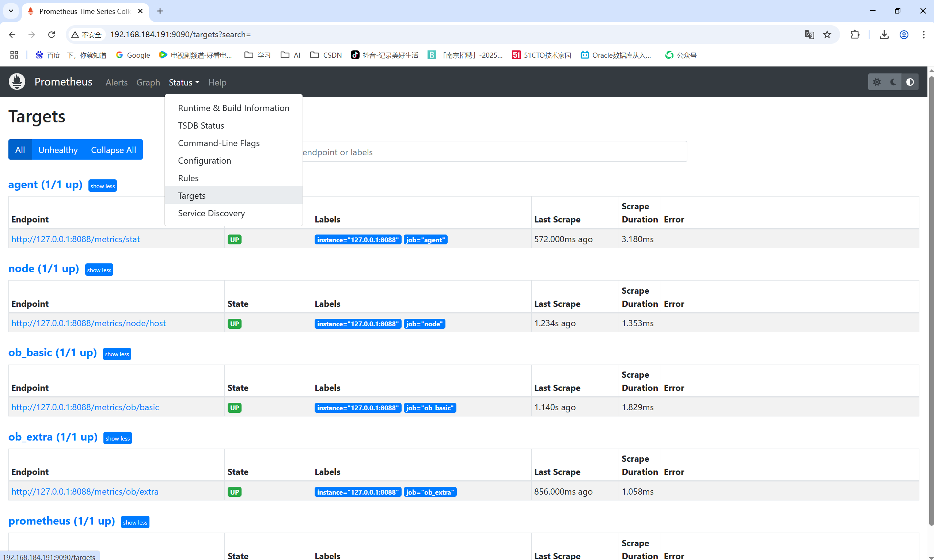
Task: Go back with browser back arrow
Action: [12, 35]
